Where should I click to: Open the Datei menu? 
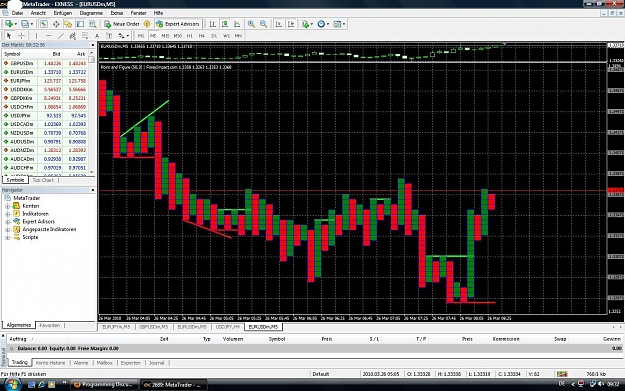coord(17,13)
